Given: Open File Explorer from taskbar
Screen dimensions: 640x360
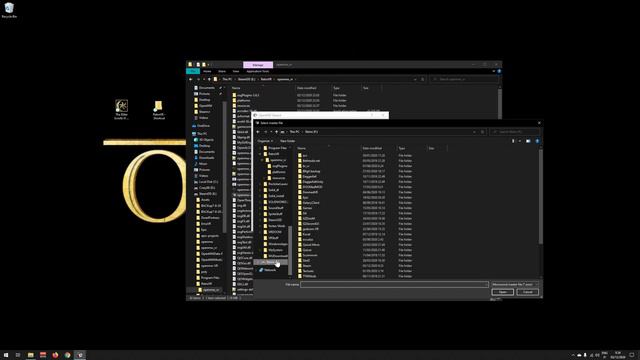Looking at the screenshot, I should [31, 355].
